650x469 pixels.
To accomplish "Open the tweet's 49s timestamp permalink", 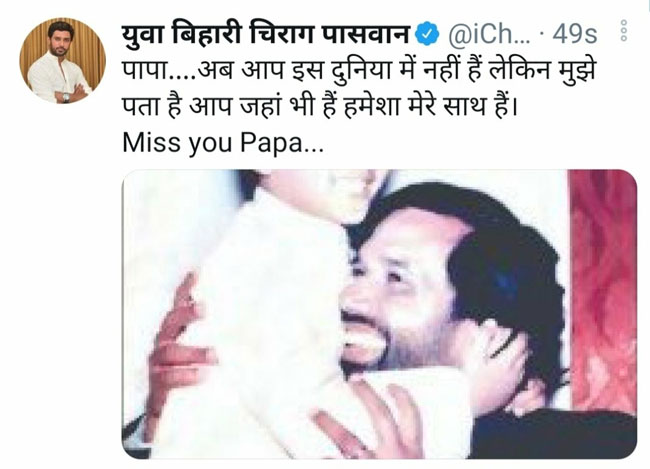I will point(575,34).
